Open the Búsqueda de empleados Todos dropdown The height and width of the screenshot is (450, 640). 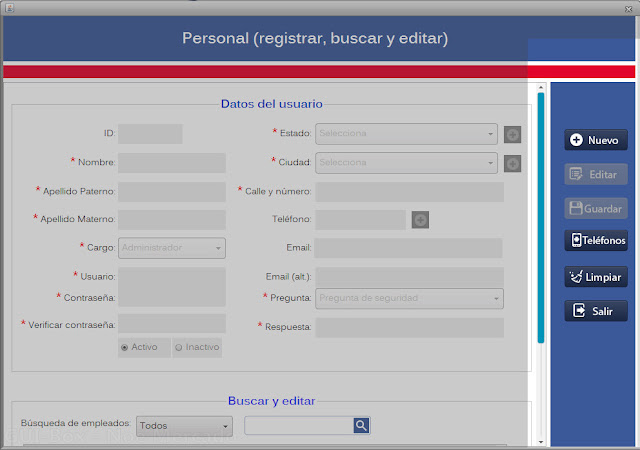(184, 426)
